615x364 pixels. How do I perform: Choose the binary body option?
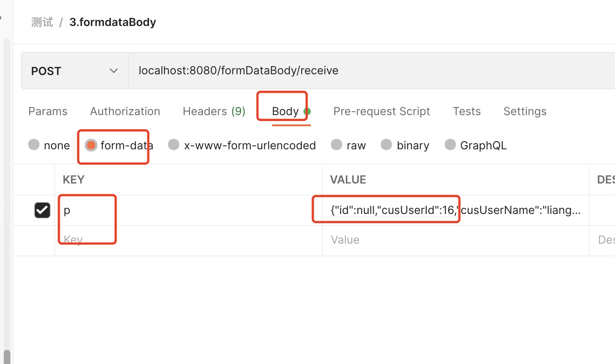click(x=386, y=145)
